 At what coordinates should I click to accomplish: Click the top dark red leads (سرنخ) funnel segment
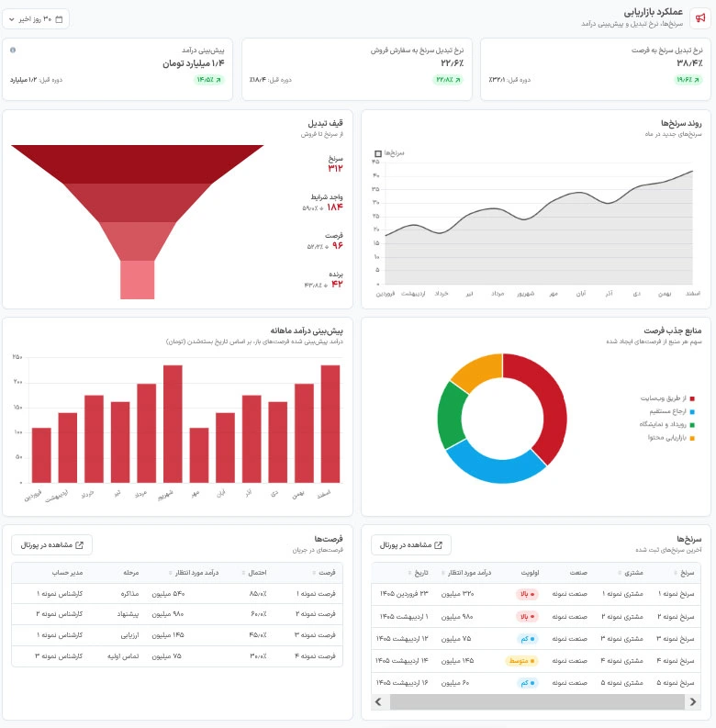(x=138, y=164)
